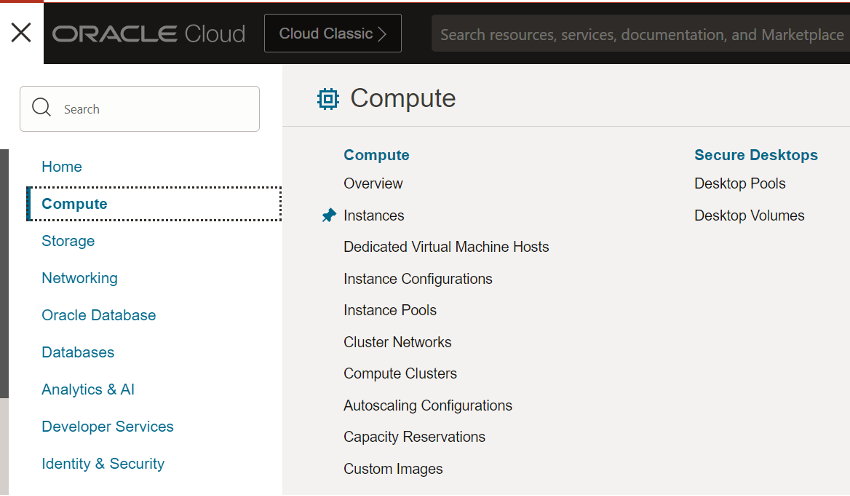Viewport: 850px width, 496px height.
Task: Open Dedicated Virtual Machine Hosts
Action: point(446,247)
